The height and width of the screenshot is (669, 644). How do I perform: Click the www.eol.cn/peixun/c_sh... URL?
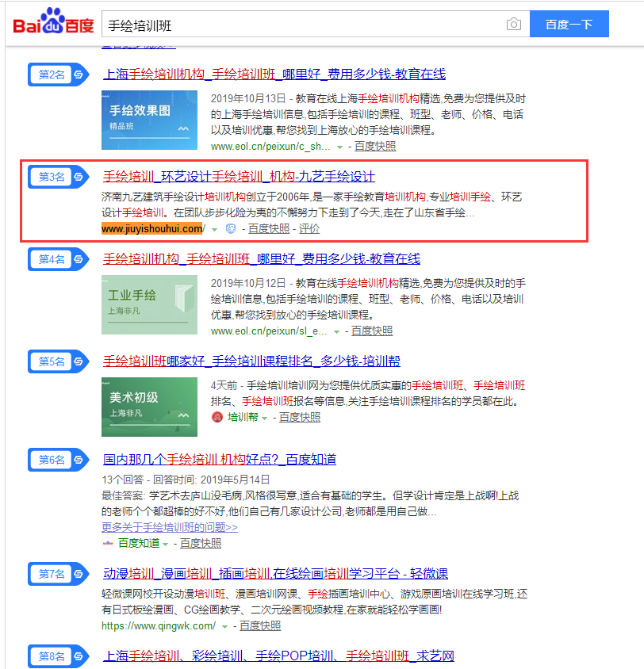click(270, 147)
